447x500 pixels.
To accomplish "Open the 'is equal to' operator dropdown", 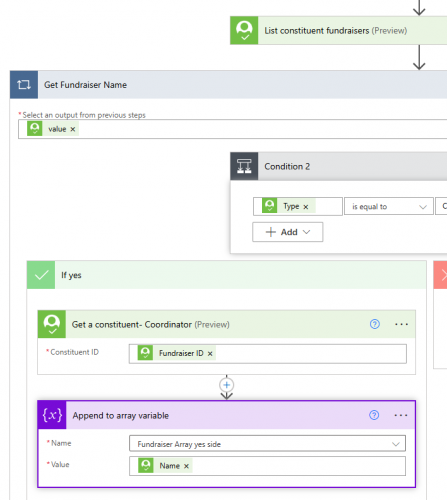I will [x=389, y=207].
